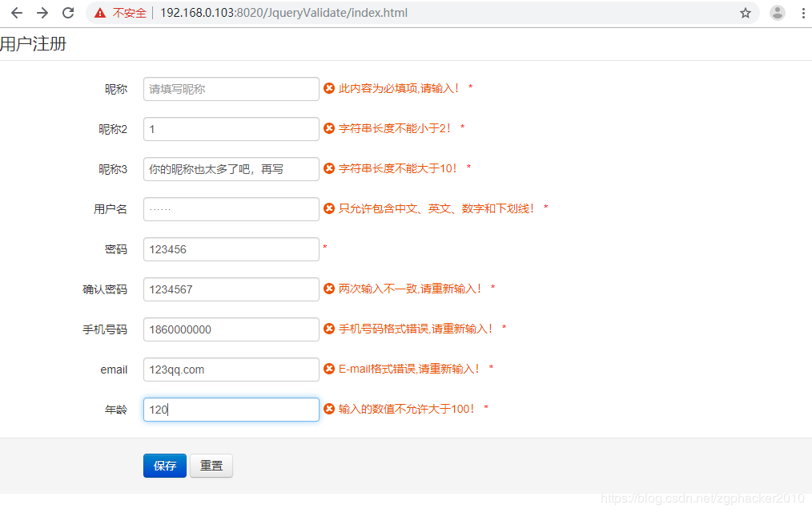Click the 确认密码 field label
This screenshot has width=812, height=513.
(x=105, y=289)
